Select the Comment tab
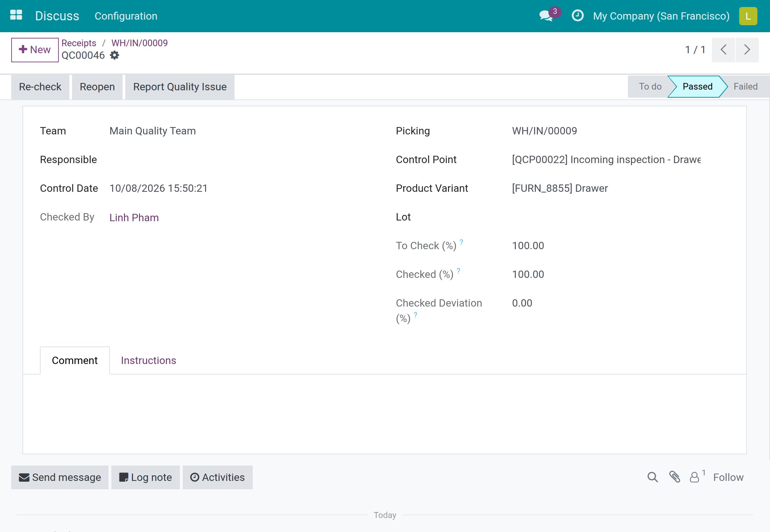Viewport: 770px width, 532px height. pyautogui.click(x=75, y=360)
